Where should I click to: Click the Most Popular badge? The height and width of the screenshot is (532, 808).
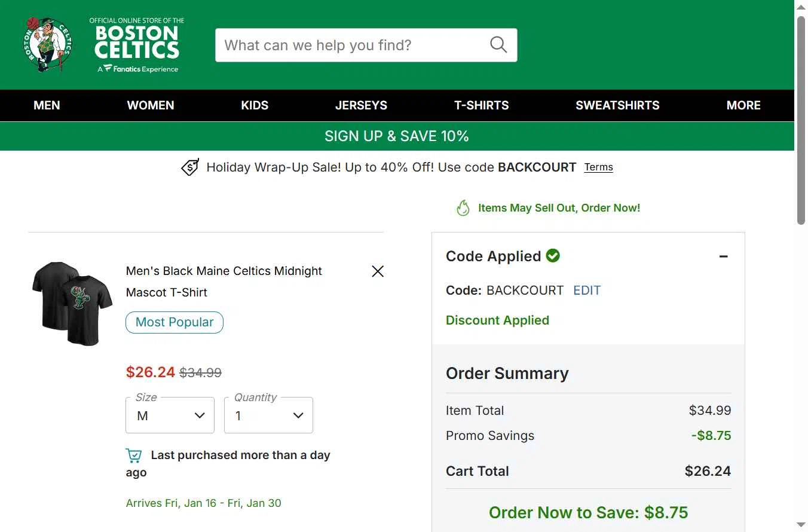tap(175, 322)
